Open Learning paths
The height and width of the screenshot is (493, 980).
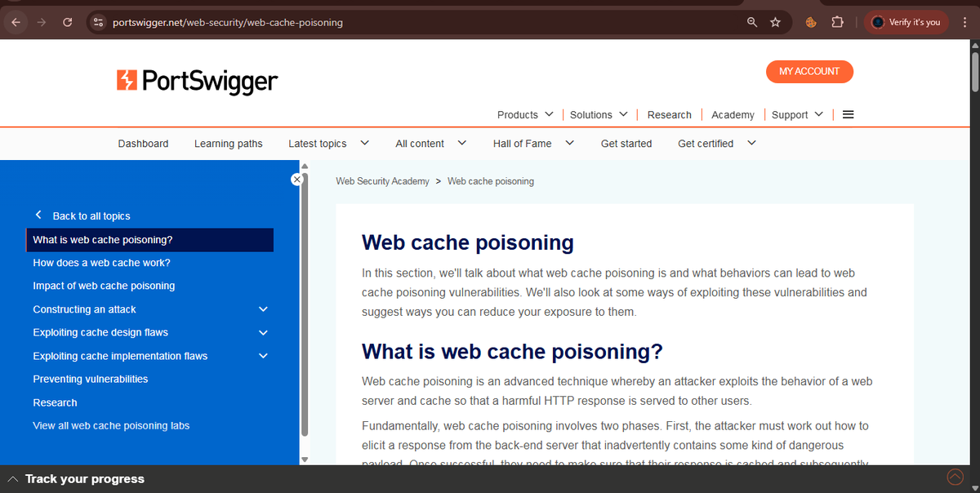(229, 143)
